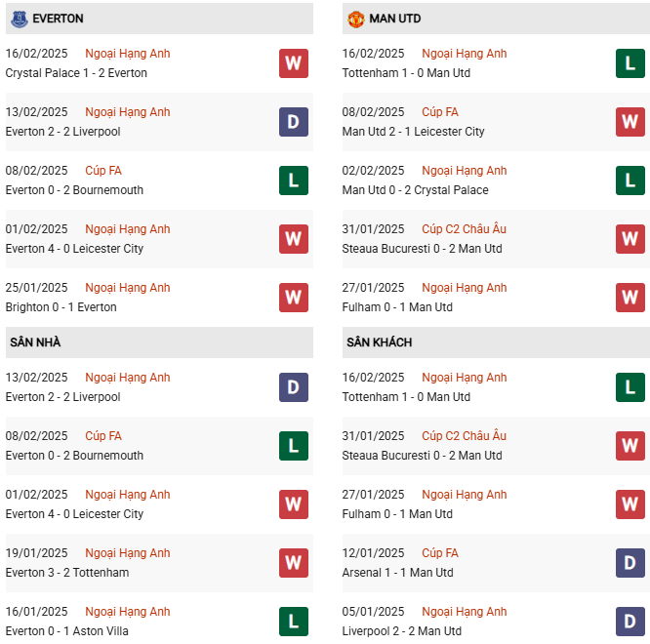650x644 pixels.
Task: Follow the Ngoại Hạng Anh link dated 05/01/2025
Action: 464,612
